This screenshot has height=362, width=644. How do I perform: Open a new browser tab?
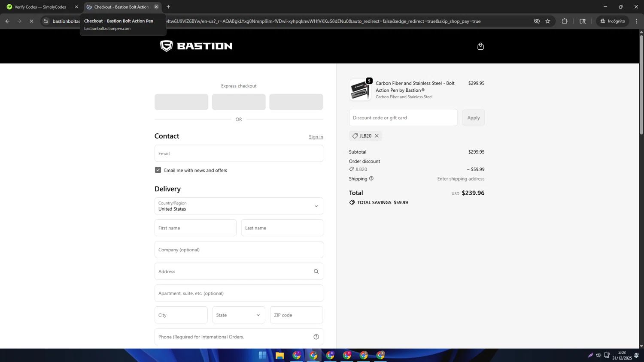(x=168, y=7)
